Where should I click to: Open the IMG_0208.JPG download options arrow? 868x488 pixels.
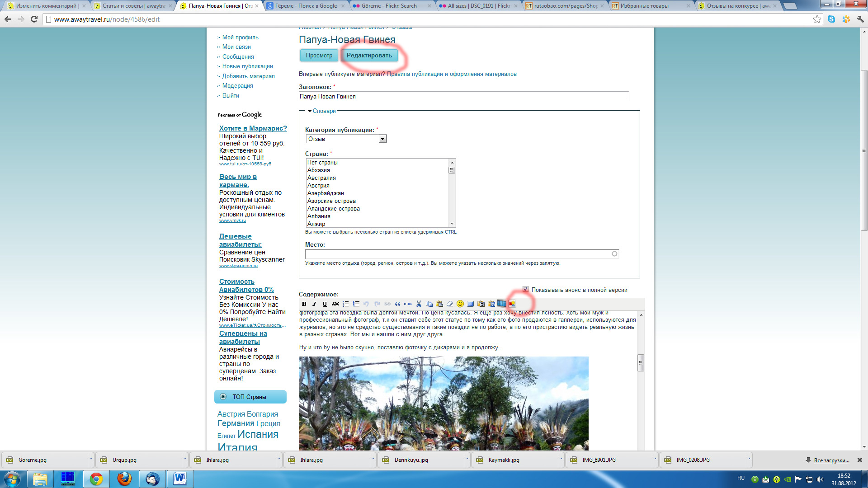[x=749, y=460]
